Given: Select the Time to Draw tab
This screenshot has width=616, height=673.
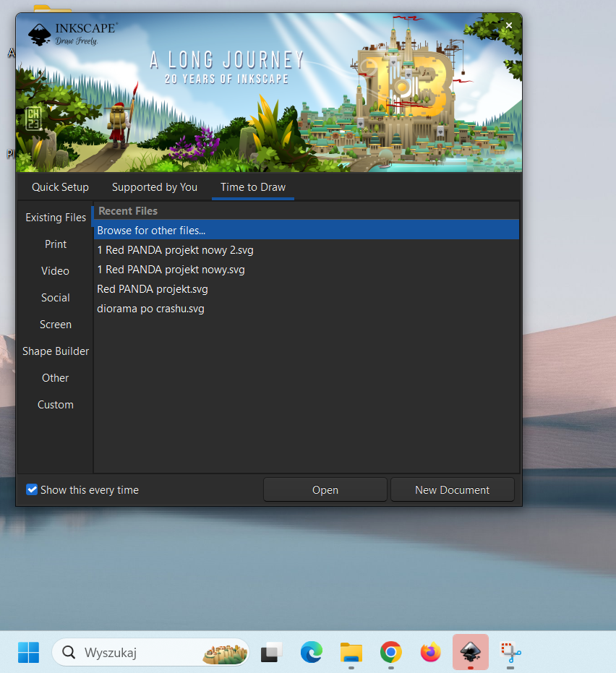Looking at the screenshot, I should (253, 187).
